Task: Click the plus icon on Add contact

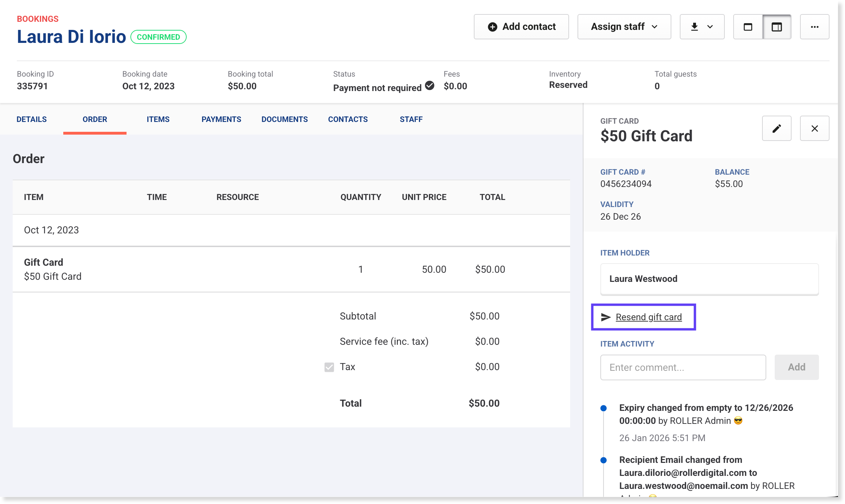Action: (x=492, y=27)
